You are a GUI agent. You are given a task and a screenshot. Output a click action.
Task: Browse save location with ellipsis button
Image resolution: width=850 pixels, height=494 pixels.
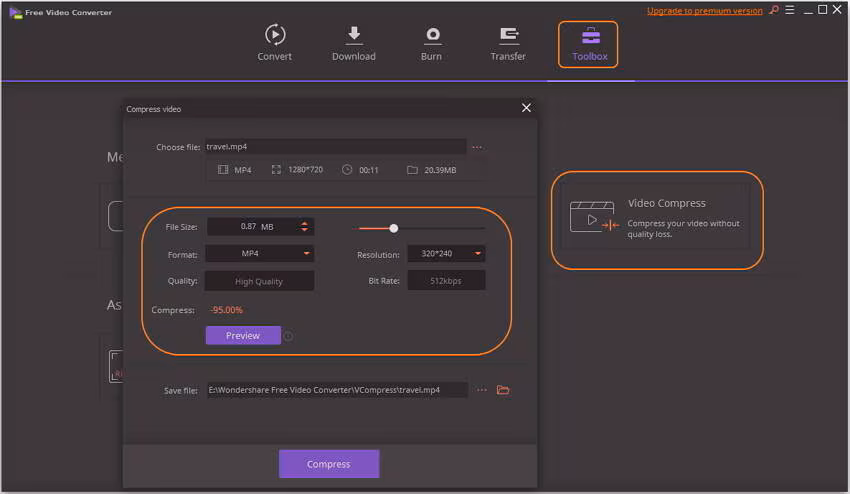482,390
